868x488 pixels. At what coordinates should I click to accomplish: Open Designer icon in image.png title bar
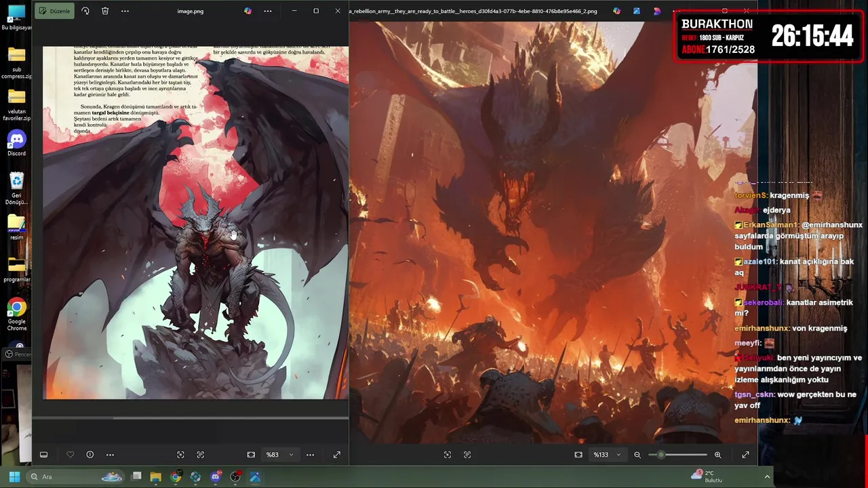pos(248,11)
